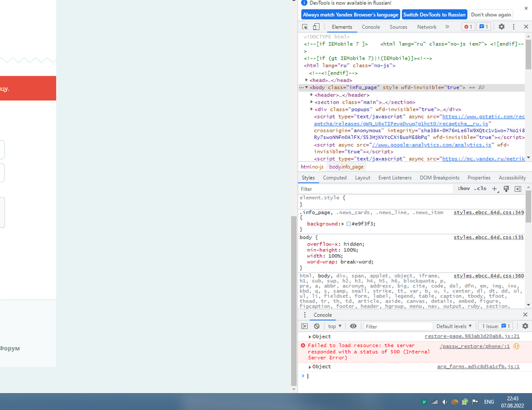Click the red error icon of failed resource
Image resolution: width=532 pixels, height=410 pixels.
(x=303, y=345)
